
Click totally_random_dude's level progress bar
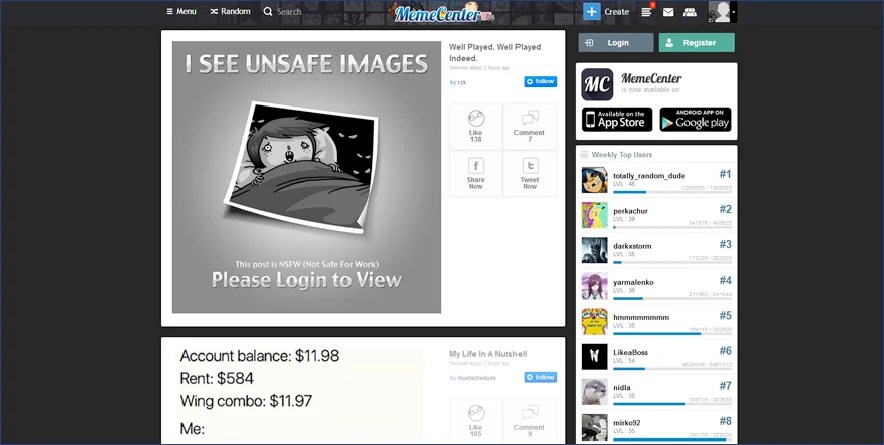pyautogui.click(x=672, y=192)
